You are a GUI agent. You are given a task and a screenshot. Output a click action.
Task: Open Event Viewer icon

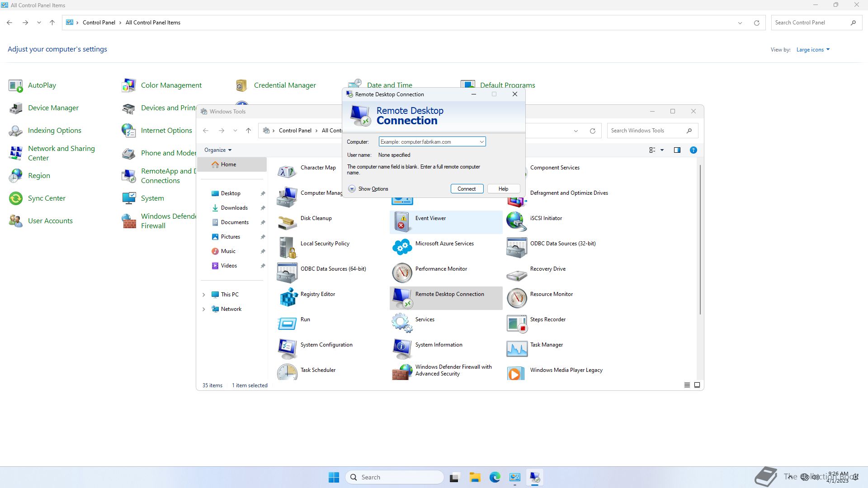point(402,222)
